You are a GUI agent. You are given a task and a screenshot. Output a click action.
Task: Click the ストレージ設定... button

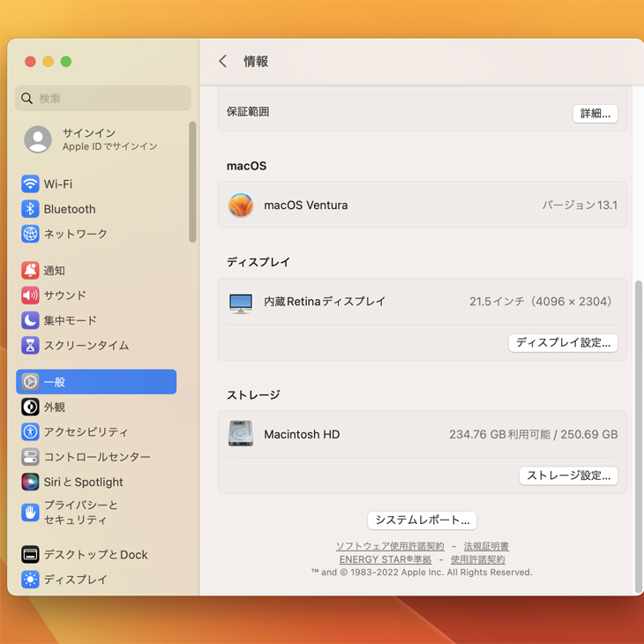[x=568, y=476]
